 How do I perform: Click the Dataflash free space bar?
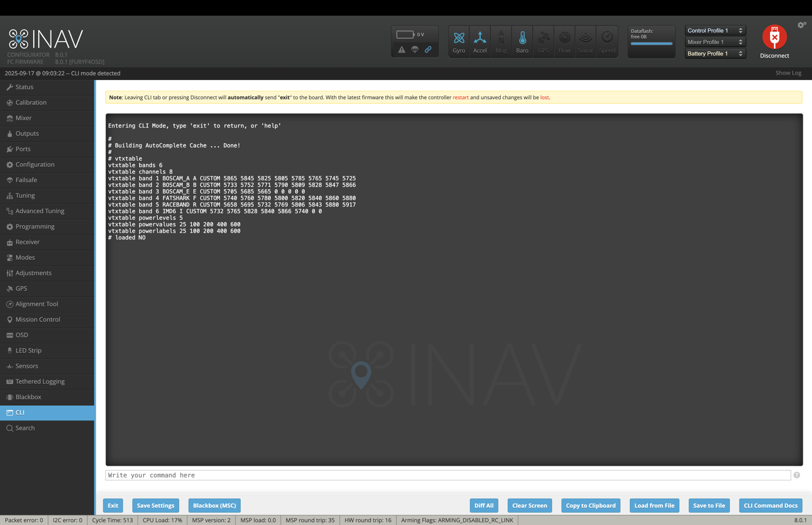point(651,44)
